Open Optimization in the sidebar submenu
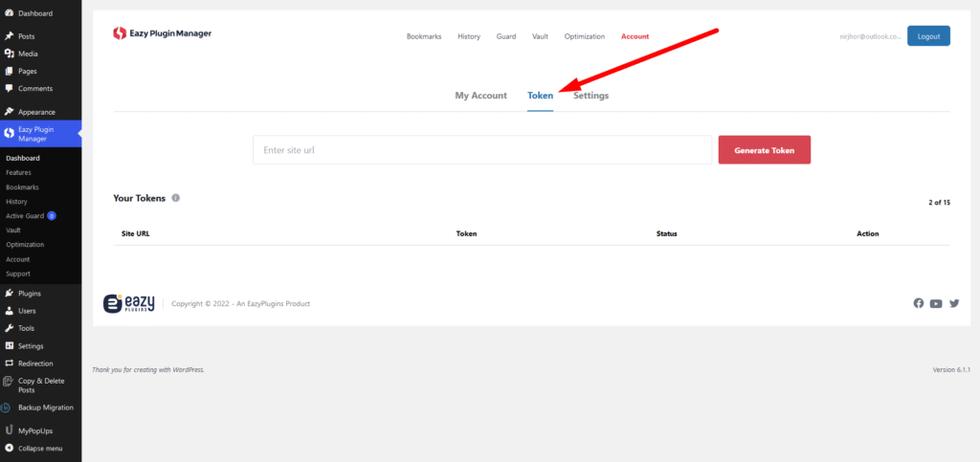Image resolution: width=980 pixels, height=462 pixels. tap(25, 245)
